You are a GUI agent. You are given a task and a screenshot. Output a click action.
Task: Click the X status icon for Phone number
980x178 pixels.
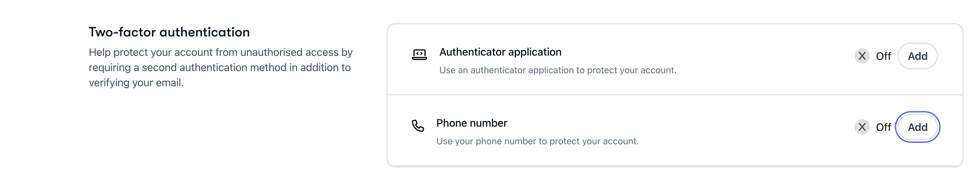(862, 127)
